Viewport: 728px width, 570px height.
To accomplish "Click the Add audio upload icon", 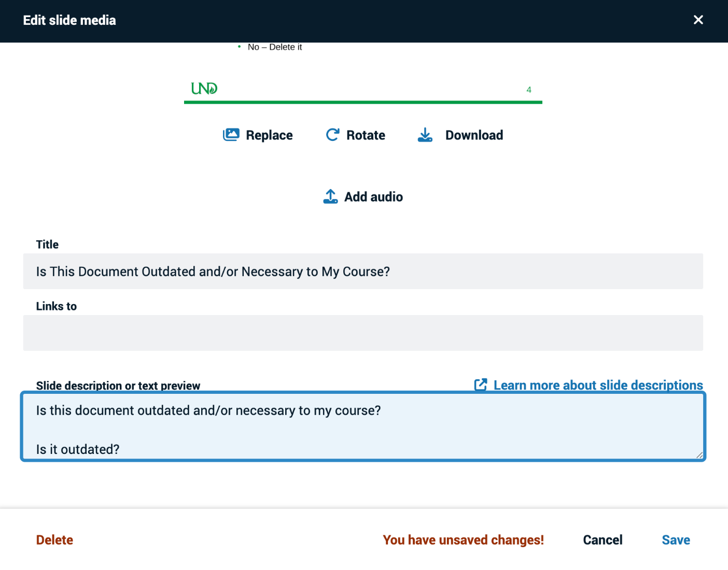I will click(330, 196).
